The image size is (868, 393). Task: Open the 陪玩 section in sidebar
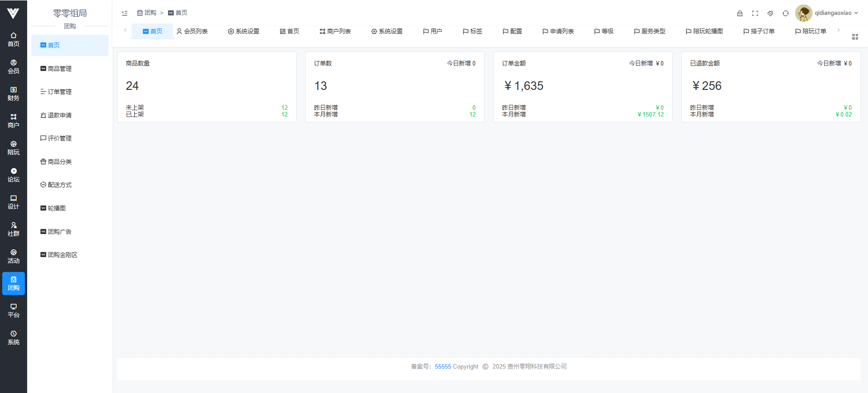[14, 148]
